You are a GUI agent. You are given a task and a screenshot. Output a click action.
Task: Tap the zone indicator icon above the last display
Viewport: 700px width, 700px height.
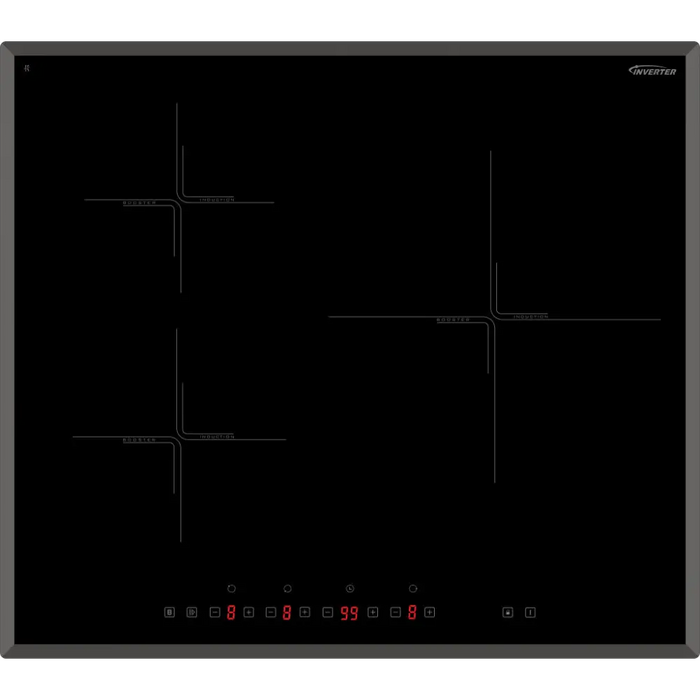413,589
